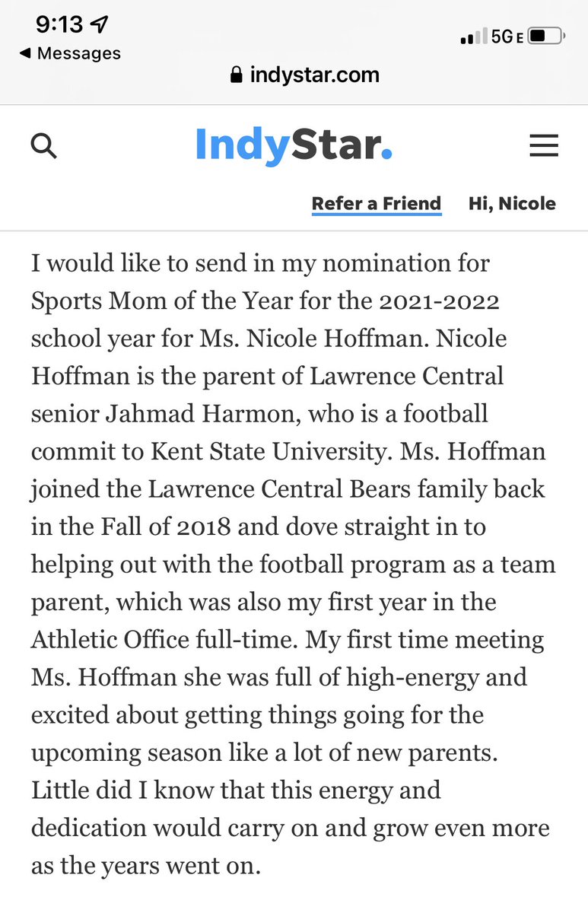Open the hamburger menu icon

click(x=544, y=145)
